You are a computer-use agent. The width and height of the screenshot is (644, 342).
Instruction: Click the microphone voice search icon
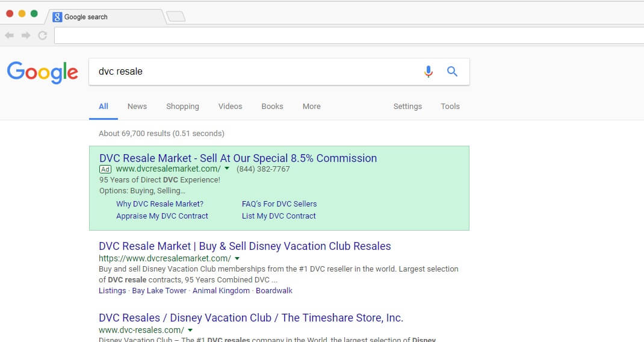[x=428, y=72]
